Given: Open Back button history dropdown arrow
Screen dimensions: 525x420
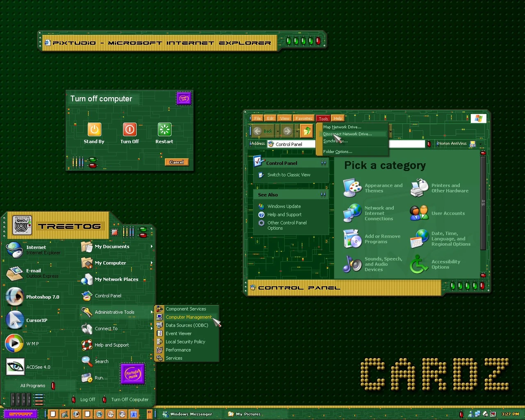Looking at the screenshot, I should [x=278, y=131].
